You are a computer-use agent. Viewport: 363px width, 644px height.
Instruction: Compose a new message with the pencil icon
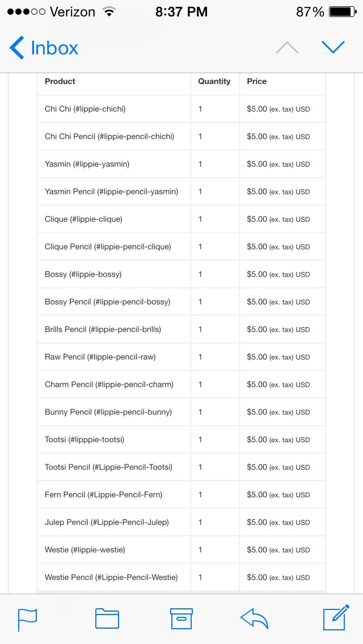336,617
